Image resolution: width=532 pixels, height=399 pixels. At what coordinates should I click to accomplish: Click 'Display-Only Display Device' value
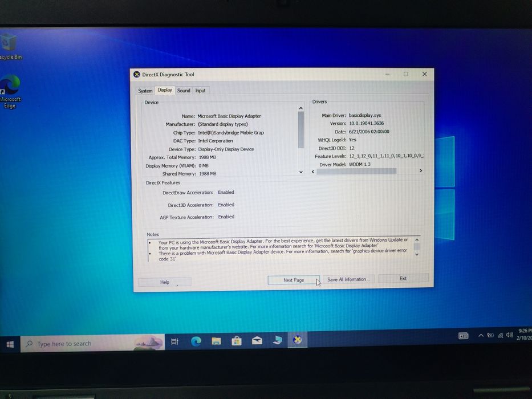[x=226, y=149]
